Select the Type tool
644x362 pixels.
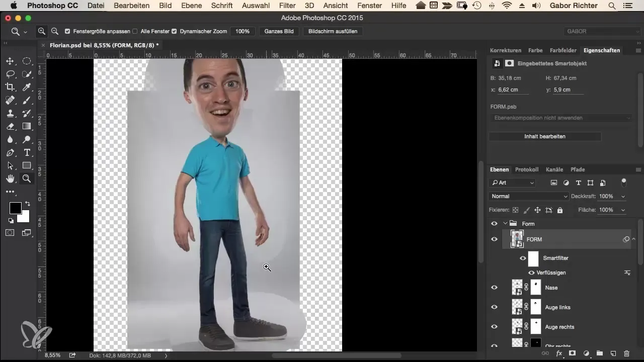[x=27, y=152]
